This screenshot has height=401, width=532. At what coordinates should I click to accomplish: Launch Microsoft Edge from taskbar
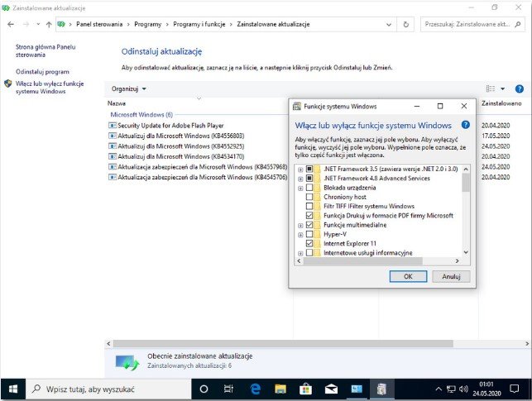(255, 389)
